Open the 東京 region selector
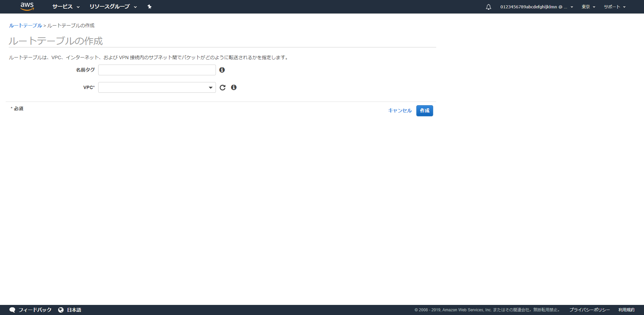Viewport: 644px width, 315px height. tap(588, 7)
